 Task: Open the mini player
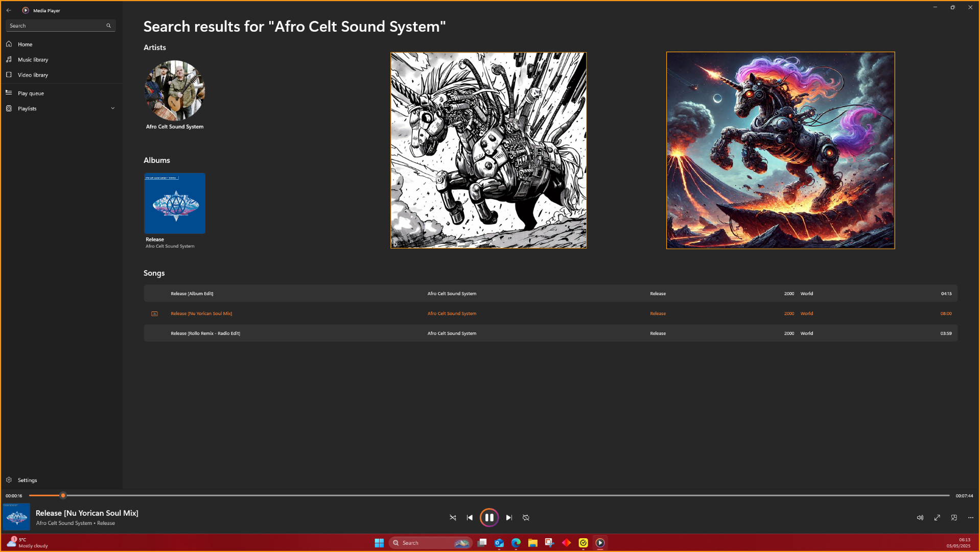click(954, 517)
